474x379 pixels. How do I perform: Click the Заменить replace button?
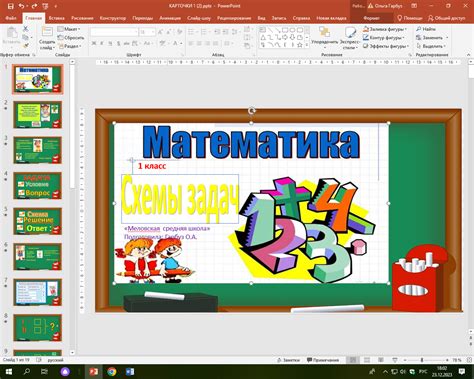pyautogui.click(x=432, y=38)
